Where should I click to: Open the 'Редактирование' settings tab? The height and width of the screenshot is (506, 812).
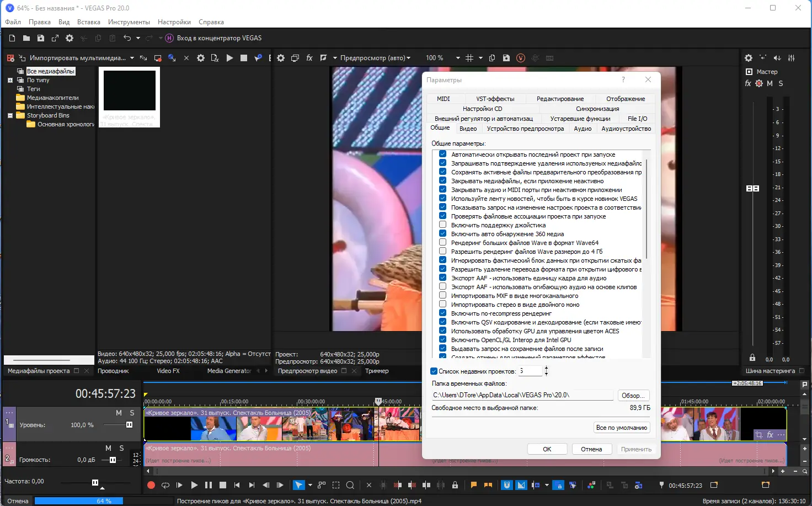pos(560,99)
